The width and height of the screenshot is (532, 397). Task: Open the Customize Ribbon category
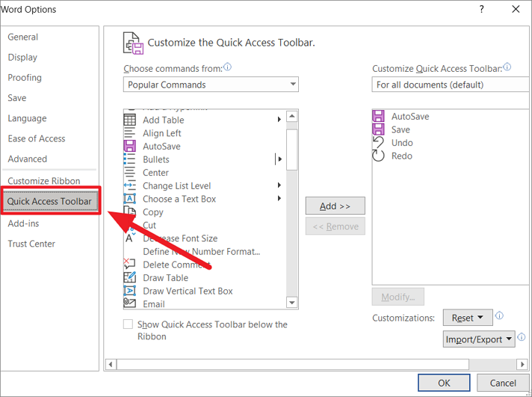44,181
